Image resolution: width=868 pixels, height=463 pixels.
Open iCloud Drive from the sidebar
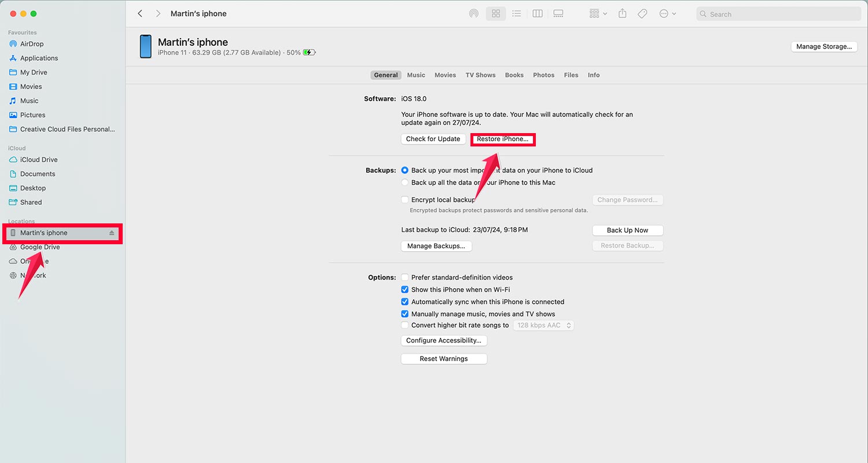[39, 159]
